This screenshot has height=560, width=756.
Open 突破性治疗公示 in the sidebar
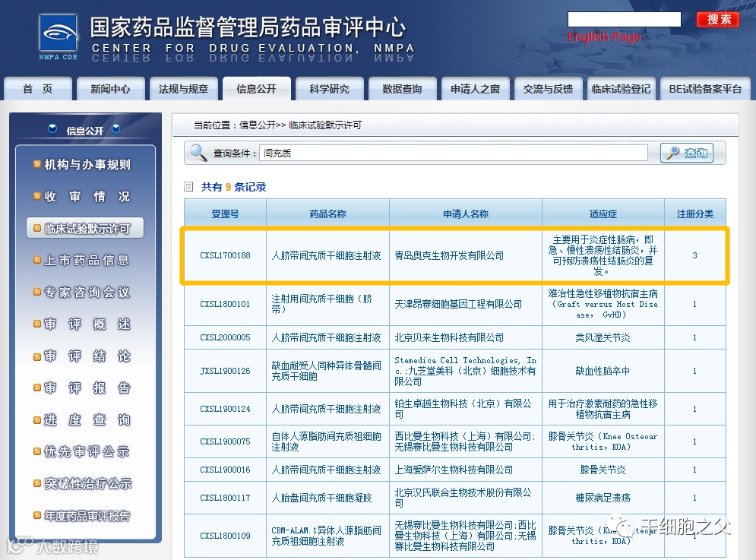pyautogui.click(x=87, y=483)
